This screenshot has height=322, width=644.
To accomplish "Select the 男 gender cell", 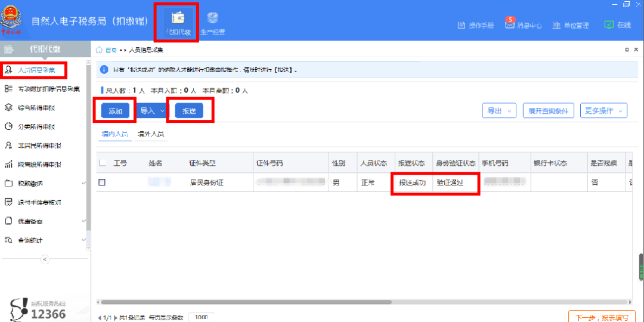I will pos(336,183).
